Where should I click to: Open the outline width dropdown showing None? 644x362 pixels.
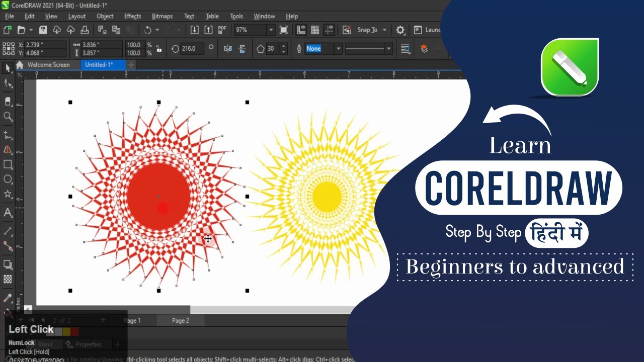click(x=339, y=49)
